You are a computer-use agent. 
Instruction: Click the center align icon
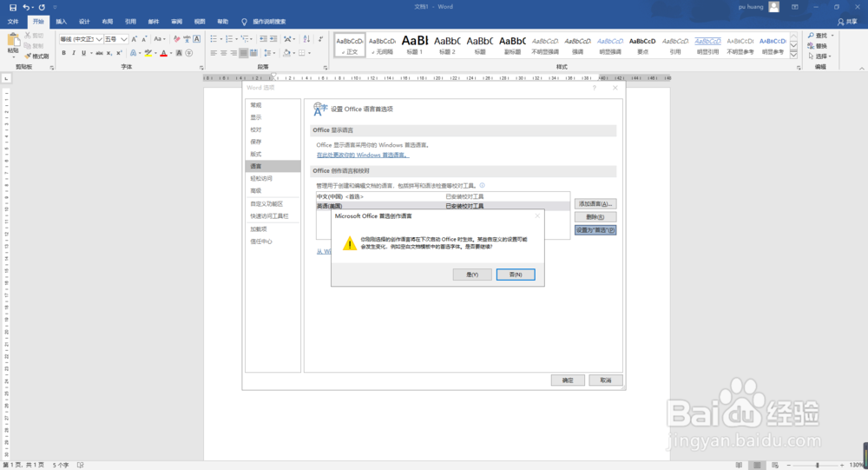tap(224, 53)
